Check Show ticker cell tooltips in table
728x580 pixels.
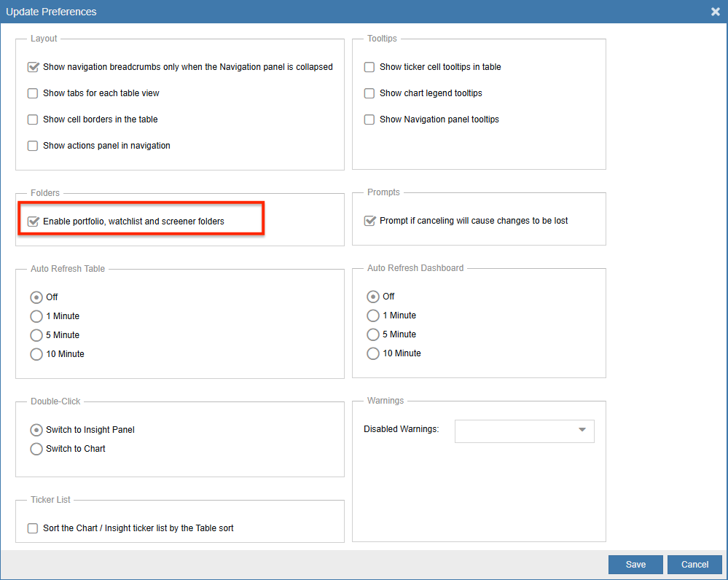(369, 67)
